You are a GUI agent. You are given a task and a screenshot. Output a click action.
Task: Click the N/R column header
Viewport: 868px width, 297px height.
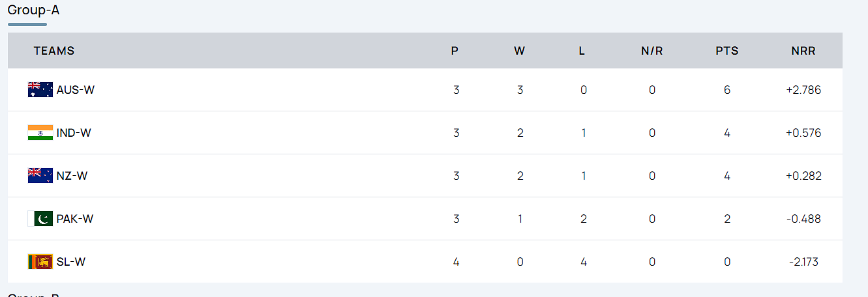(652, 51)
